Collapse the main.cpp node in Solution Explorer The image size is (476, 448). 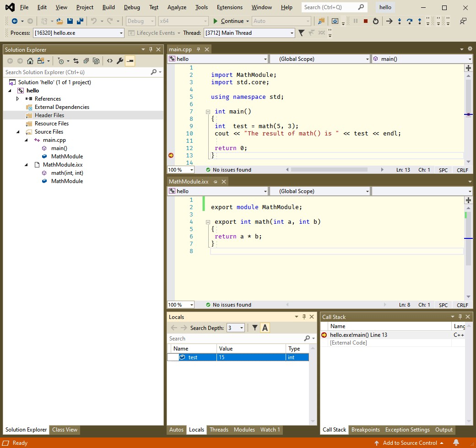(26, 140)
